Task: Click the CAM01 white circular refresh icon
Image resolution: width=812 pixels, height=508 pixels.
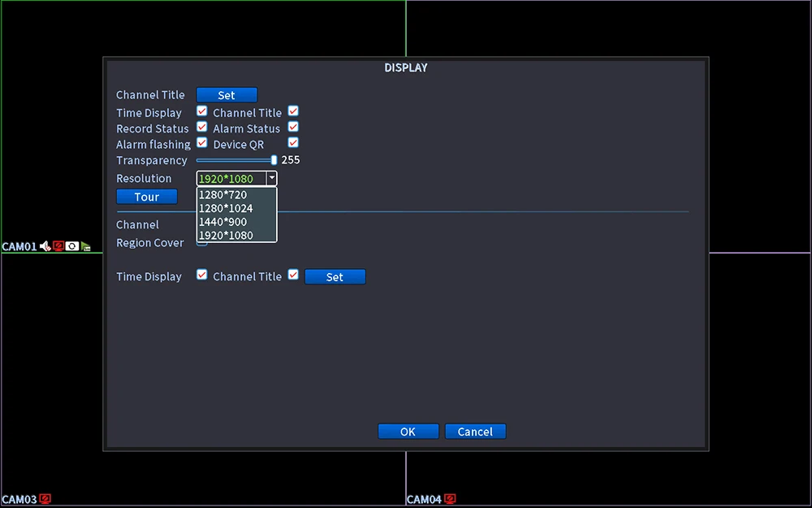Action: pyautogui.click(x=72, y=246)
